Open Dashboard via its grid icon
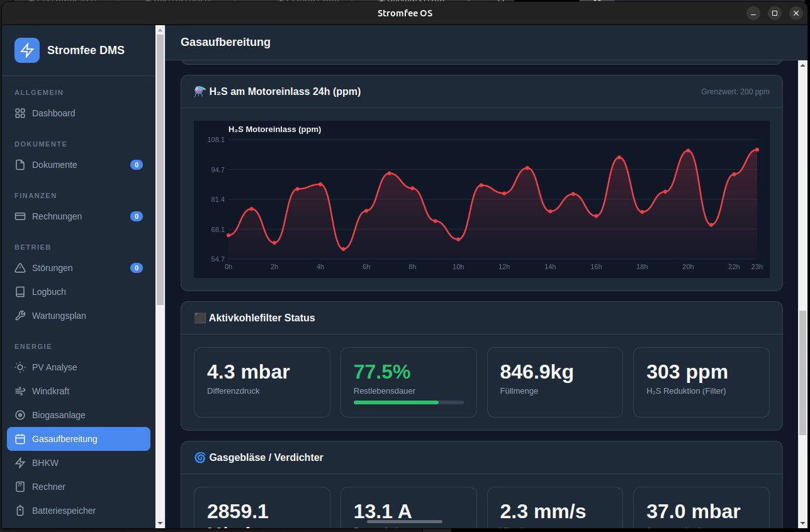Image resolution: width=810 pixels, height=532 pixels. point(20,113)
